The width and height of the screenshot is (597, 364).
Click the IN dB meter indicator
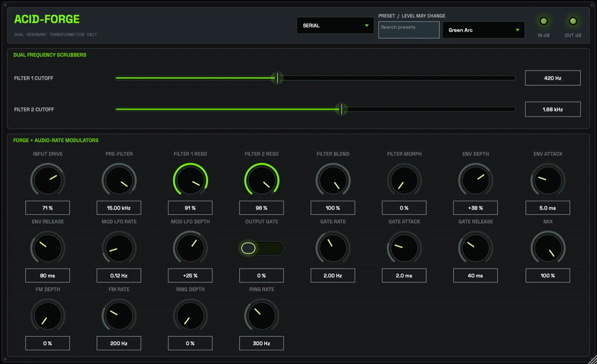coord(544,21)
